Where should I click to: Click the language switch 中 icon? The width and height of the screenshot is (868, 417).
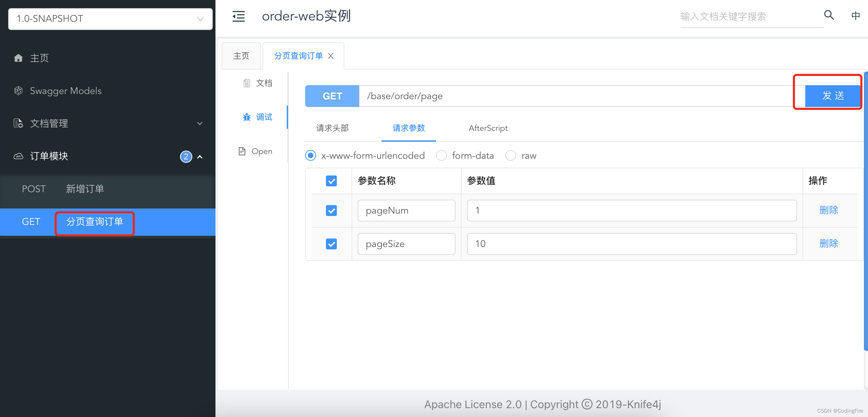[855, 16]
